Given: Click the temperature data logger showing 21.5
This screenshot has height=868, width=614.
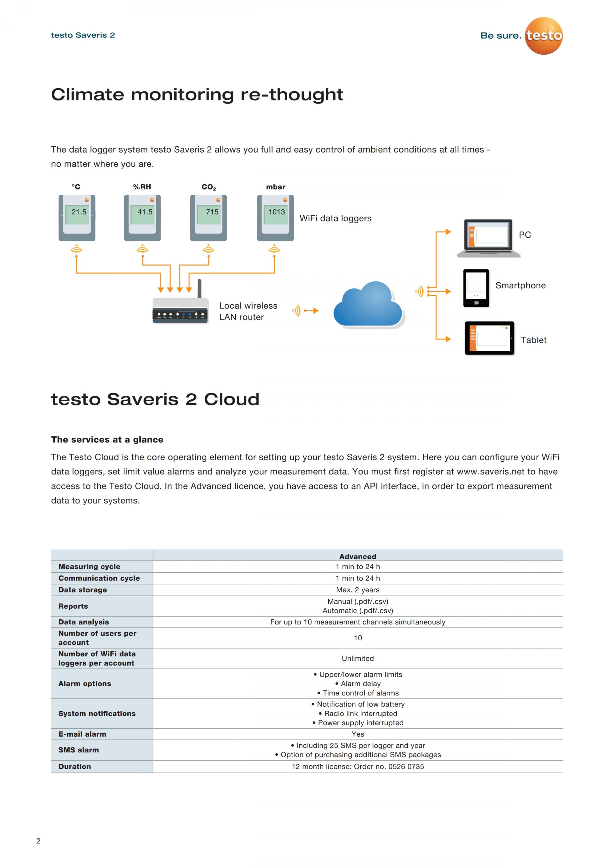Looking at the screenshot, I should click(x=77, y=218).
